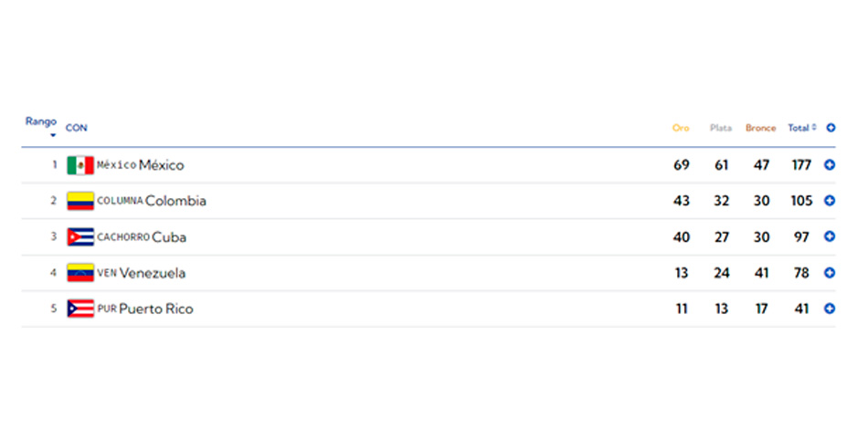Click the Cuba flag icon
The image size is (868, 440).
tap(80, 237)
